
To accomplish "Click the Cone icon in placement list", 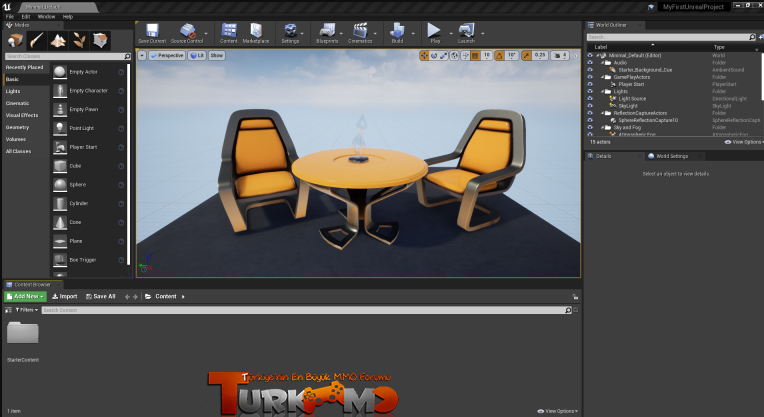I will [x=60, y=222].
